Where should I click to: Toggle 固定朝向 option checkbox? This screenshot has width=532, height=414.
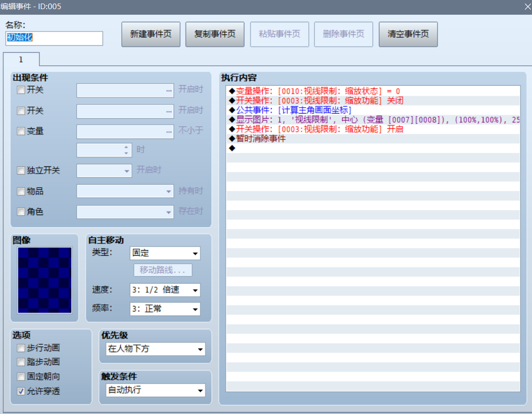[x=21, y=376]
